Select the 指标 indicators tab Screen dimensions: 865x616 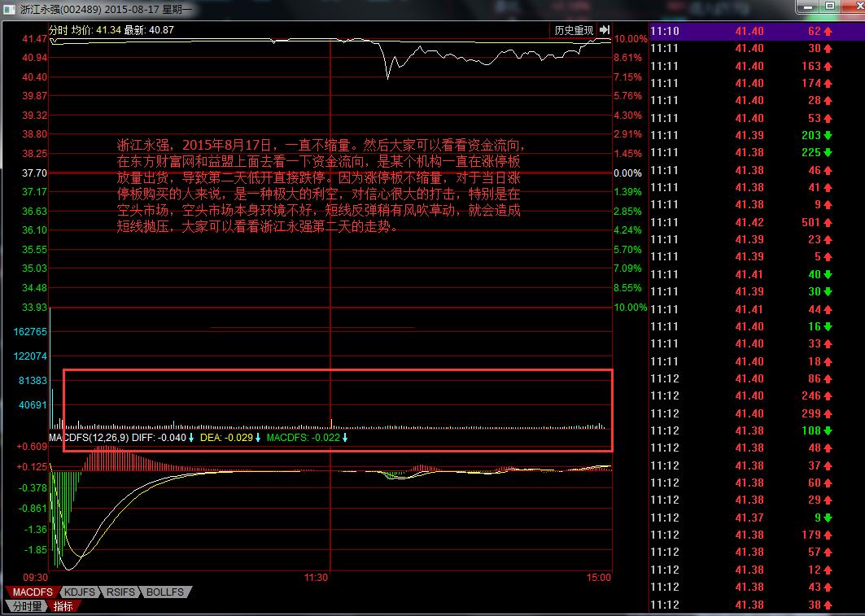63,606
